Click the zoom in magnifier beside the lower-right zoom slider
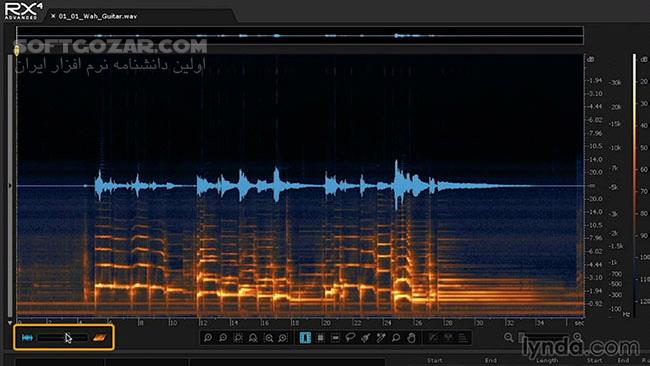The height and width of the screenshot is (366, 650). tap(577, 337)
